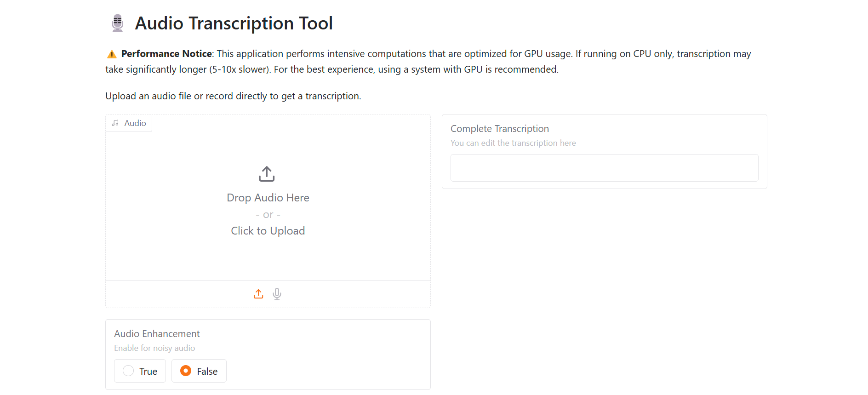
Task: Click "You can edit the transcription here" hint
Action: (x=513, y=143)
